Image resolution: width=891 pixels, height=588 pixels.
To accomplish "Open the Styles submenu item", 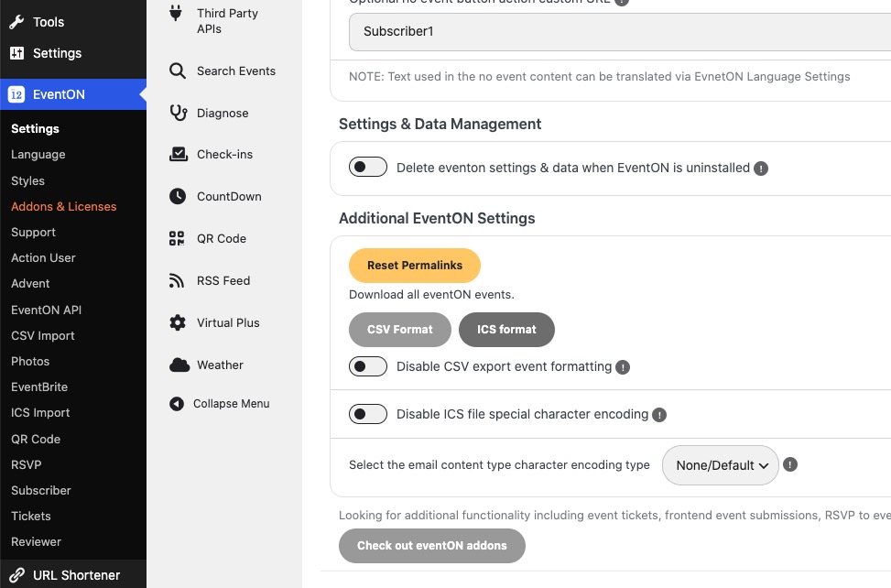I will coord(27,180).
